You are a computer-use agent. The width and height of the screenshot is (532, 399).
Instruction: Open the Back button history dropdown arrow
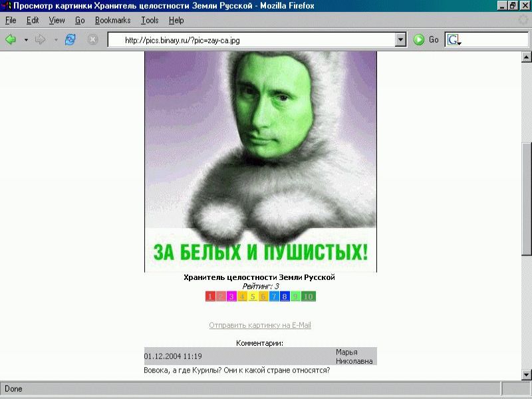point(26,40)
